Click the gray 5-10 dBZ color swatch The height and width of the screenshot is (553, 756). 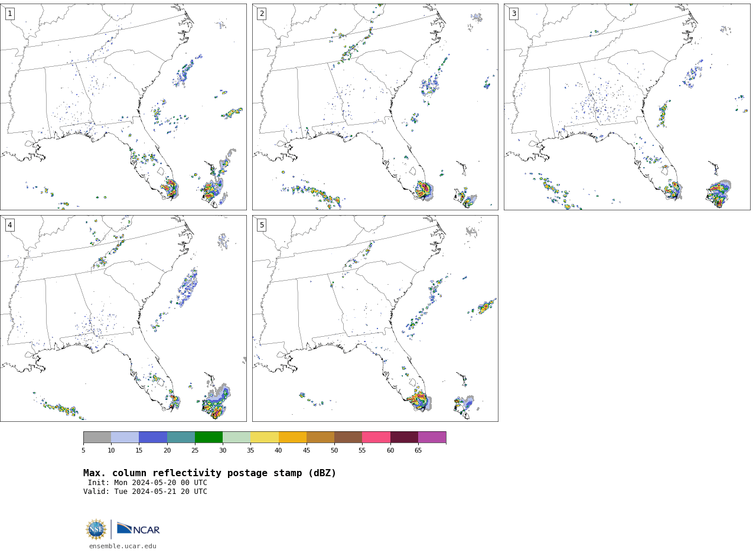click(97, 437)
